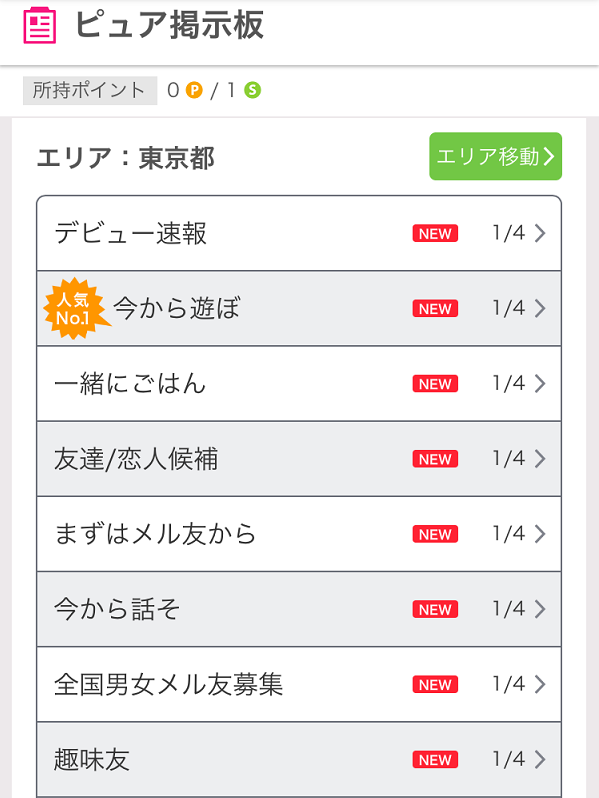This screenshot has height=798, width=599.
Task: Click NEW badge on デビュー速報 row
Action: [435, 233]
